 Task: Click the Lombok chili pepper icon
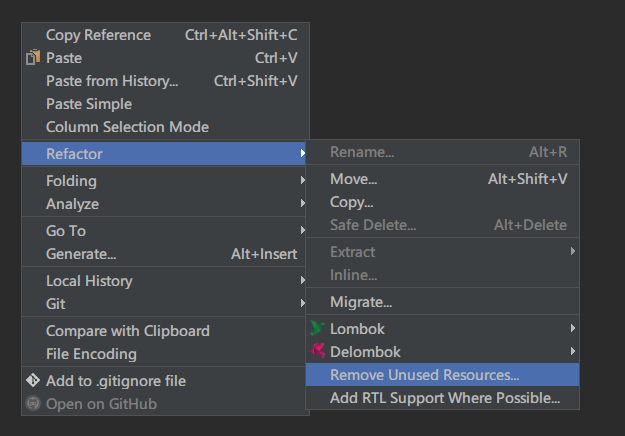[317, 328]
